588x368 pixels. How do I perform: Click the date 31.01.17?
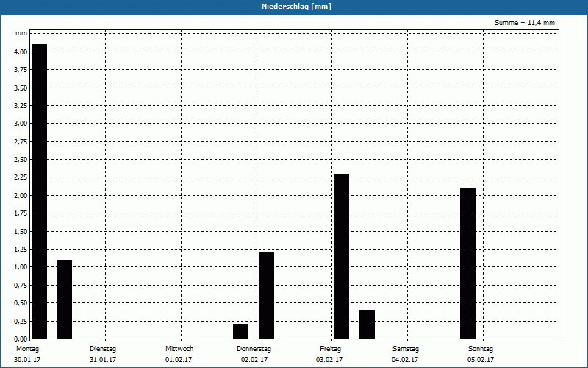point(103,360)
